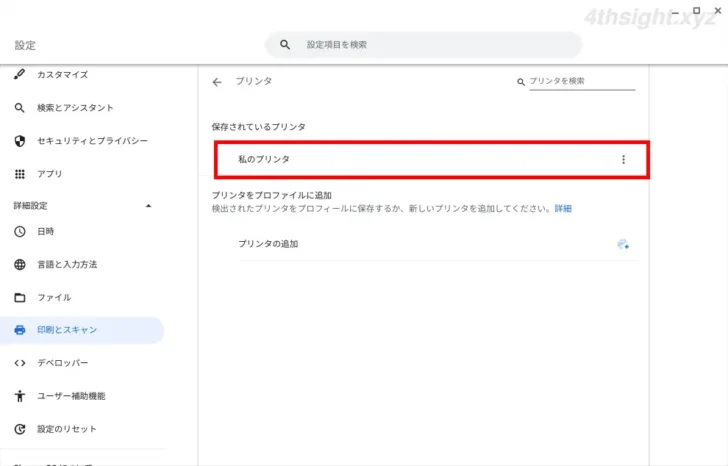The height and width of the screenshot is (466, 728).
Task: Go back with the arrow beside プリンタ
Action: pos(217,82)
